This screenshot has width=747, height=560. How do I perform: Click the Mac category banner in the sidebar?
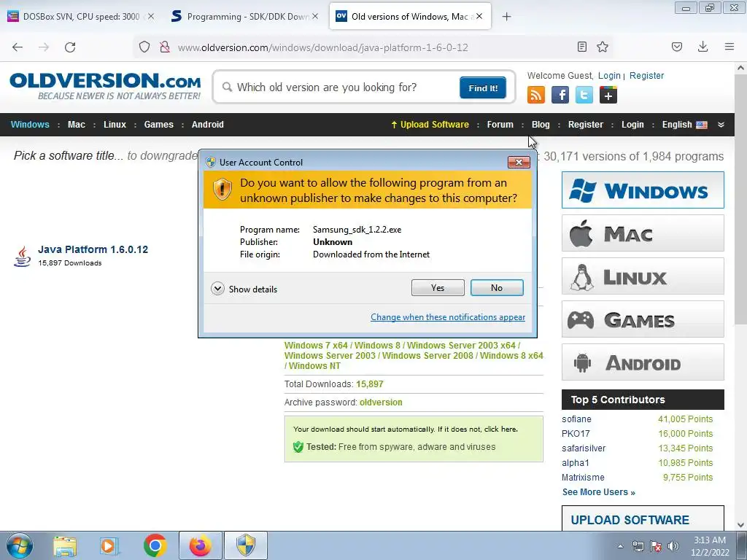643,233
